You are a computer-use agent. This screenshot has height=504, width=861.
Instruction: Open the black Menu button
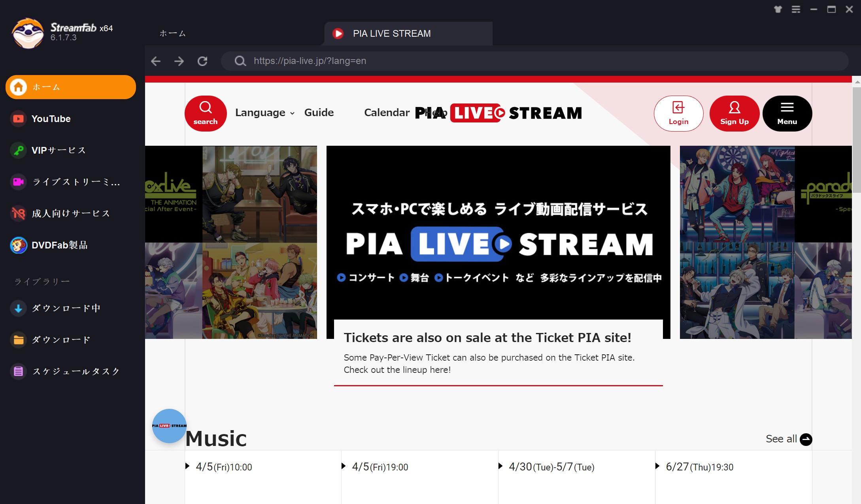click(787, 113)
